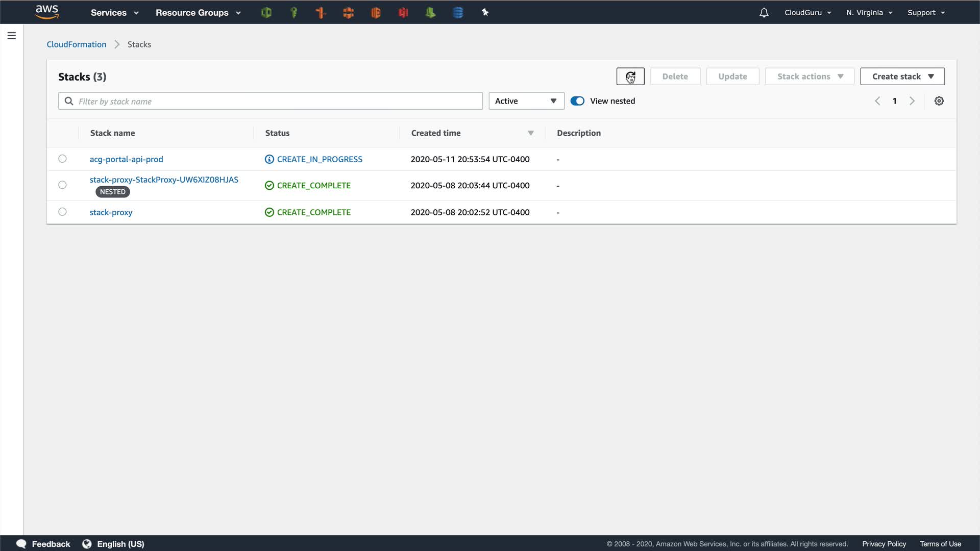Open the Resource Groups menu
This screenshot has height=551, width=980.
tap(198, 13)
